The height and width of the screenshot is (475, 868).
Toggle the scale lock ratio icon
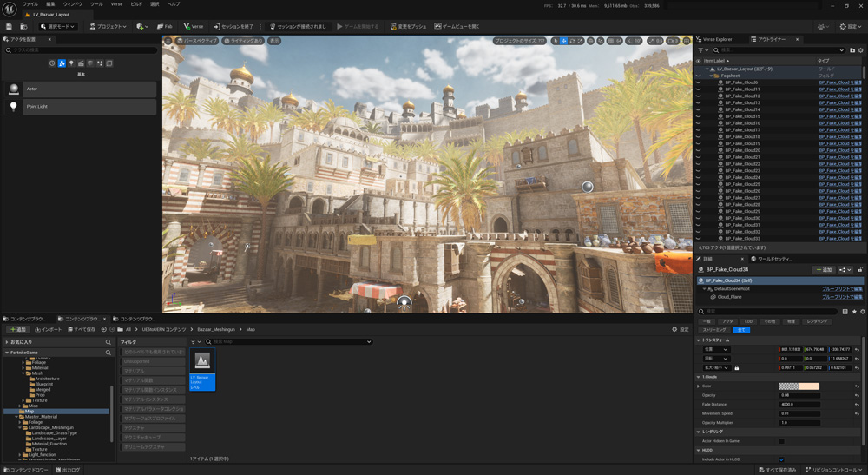click(x=737, y=367)
